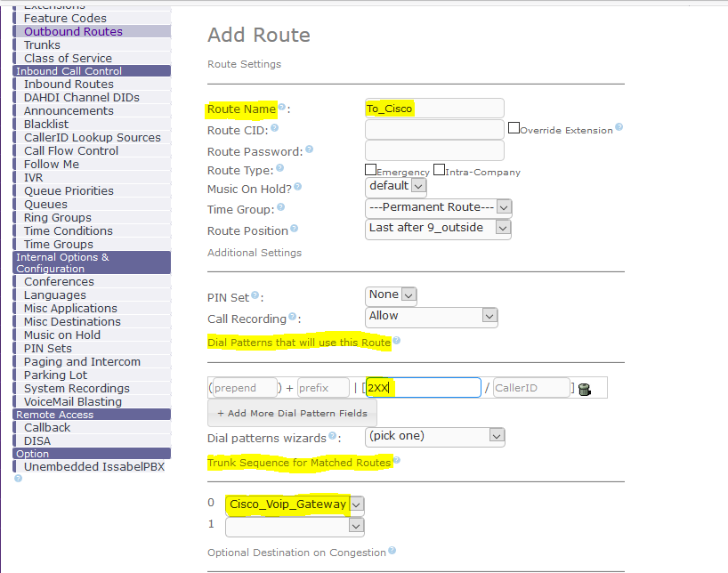The height and width of the screenshot is (573, 728).
Task: Click help icon beside Dial patterns wizards
Action: 333,436
